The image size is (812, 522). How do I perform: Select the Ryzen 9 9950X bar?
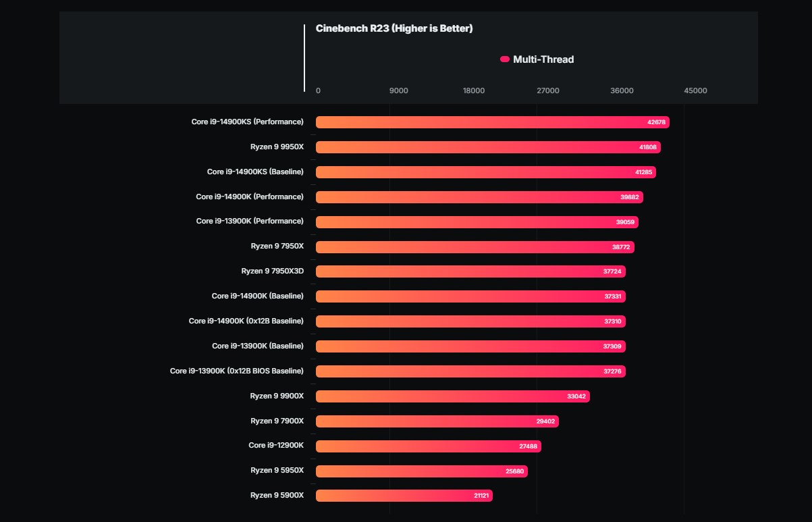(x=489, y=147)
